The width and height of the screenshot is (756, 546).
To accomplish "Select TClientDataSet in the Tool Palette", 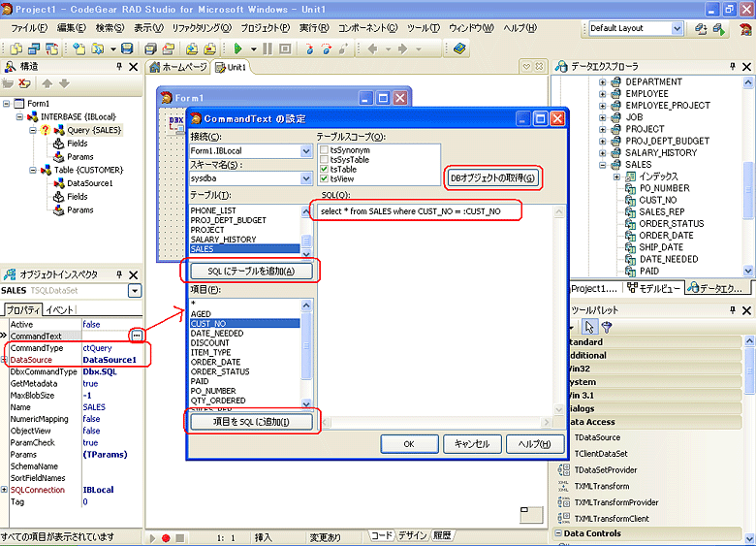I will pyautogui.click(x=601, y=454).
